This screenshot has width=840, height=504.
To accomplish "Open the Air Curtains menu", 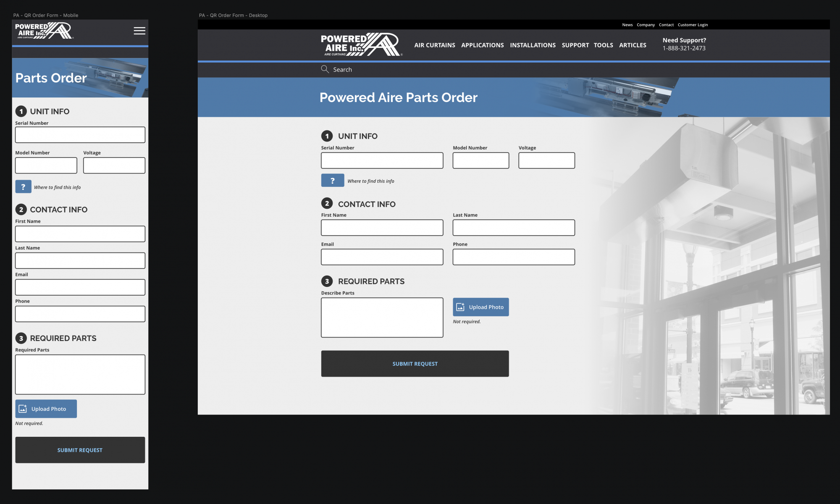I will [435, 45].
